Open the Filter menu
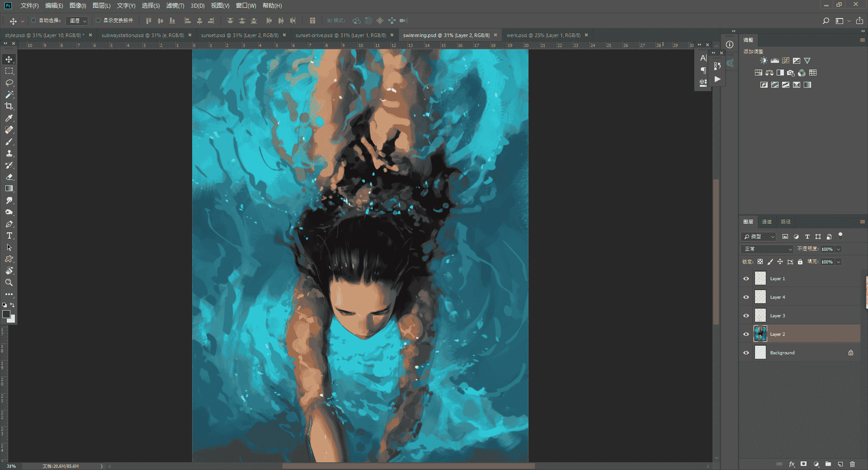Viewport: 868px width, 470px height. coord(175,5)
